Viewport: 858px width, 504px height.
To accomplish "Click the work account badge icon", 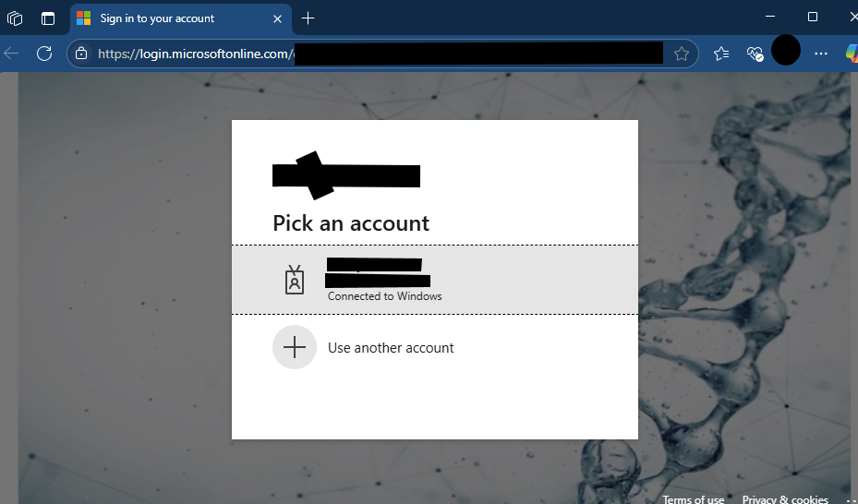I will coord(295,280).
